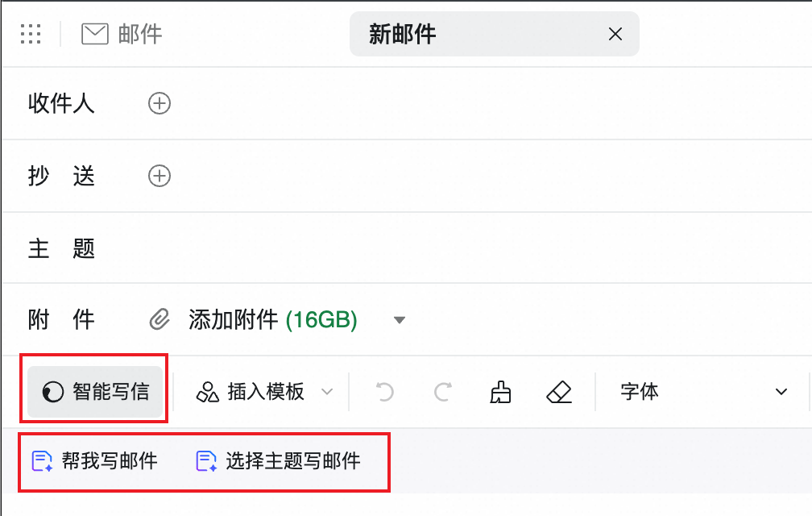
Task: Click into the 主题 subject field
Action: (450, 248)
